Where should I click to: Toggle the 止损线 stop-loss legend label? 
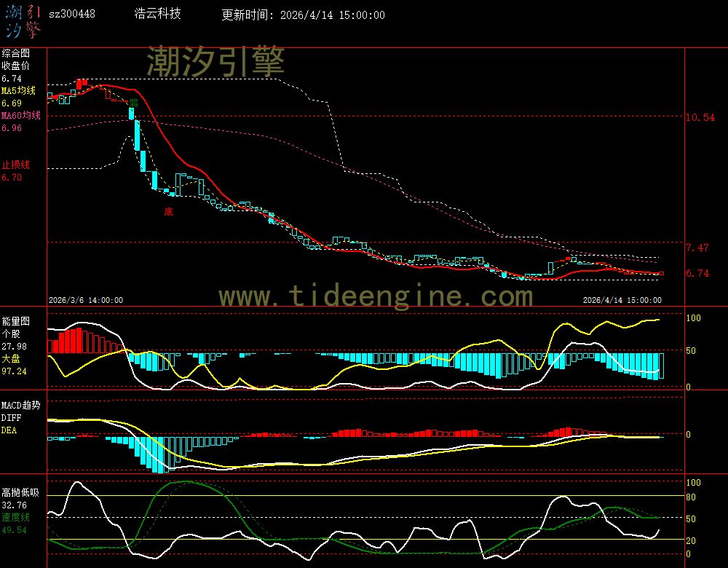(x=15, y=165)
